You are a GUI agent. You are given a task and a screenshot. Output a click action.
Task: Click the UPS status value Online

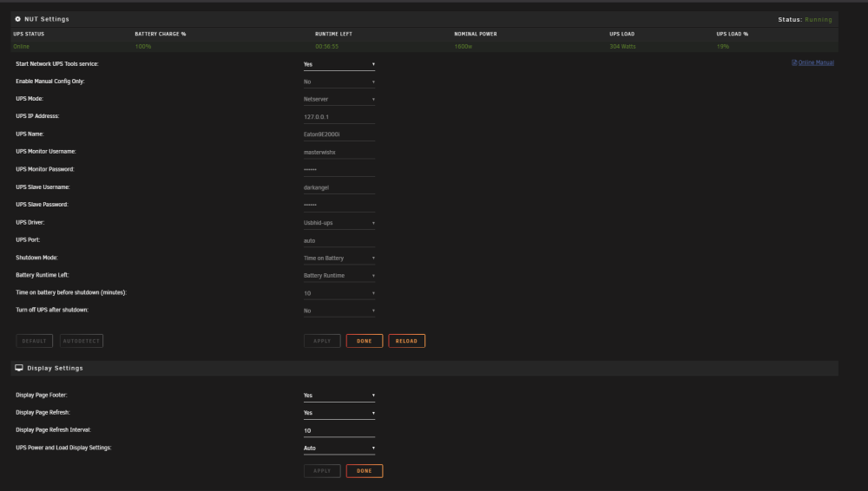click(21, 47)
